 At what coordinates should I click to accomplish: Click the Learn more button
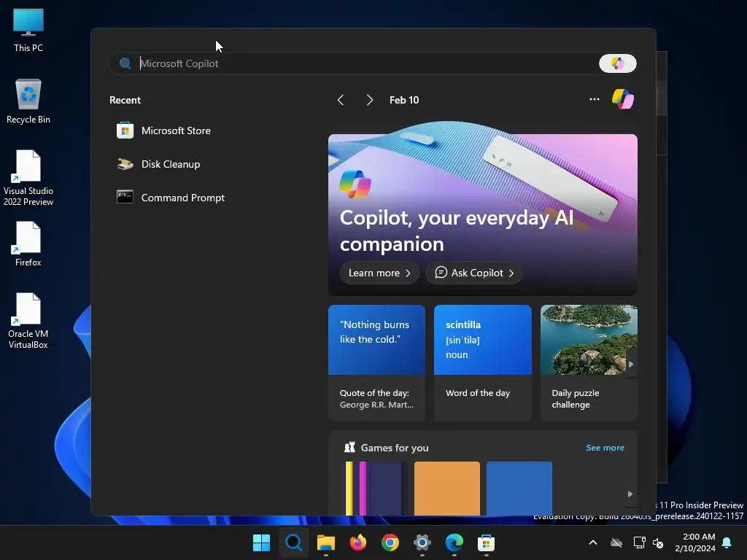(x=379, y=273)
